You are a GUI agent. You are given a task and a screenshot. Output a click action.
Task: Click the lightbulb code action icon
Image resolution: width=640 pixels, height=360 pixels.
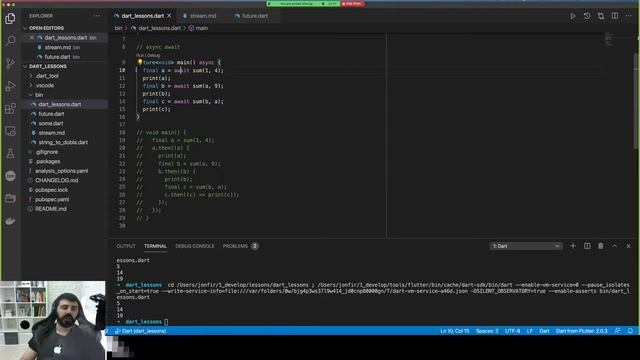(x=140, y=62)
